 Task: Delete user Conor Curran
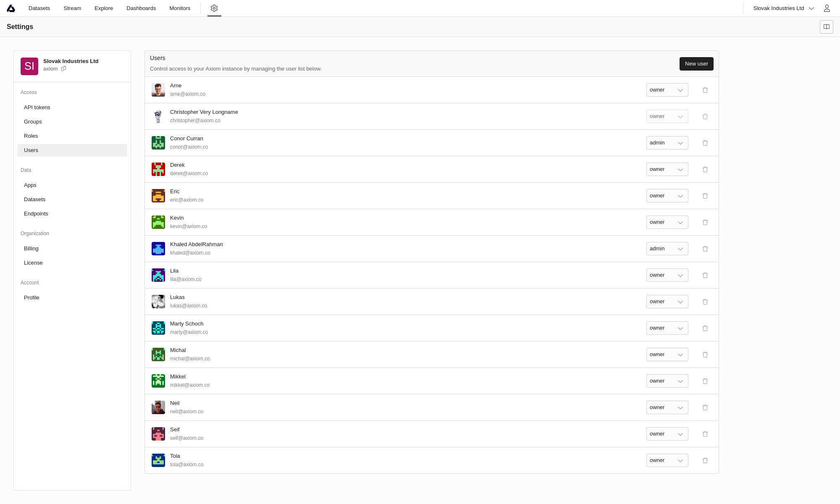point(705,143)
